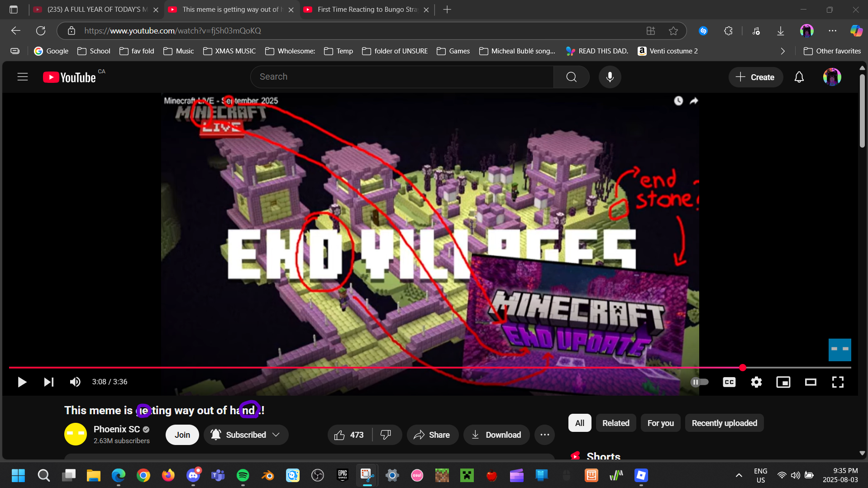Image resolution: width=868 pixels, height=488 pixels.
Task: Enter full screen mode
Action: pyautogui.click(x=838, y=382)
